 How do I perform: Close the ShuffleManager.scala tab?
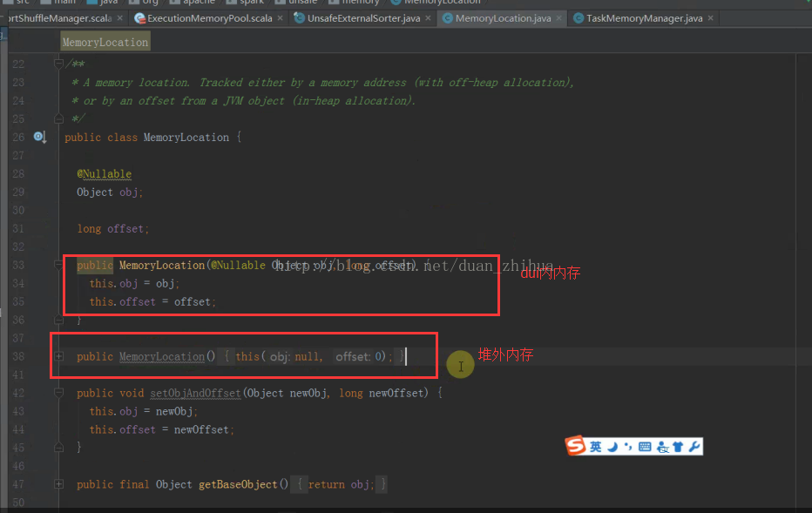pos(119,18)
